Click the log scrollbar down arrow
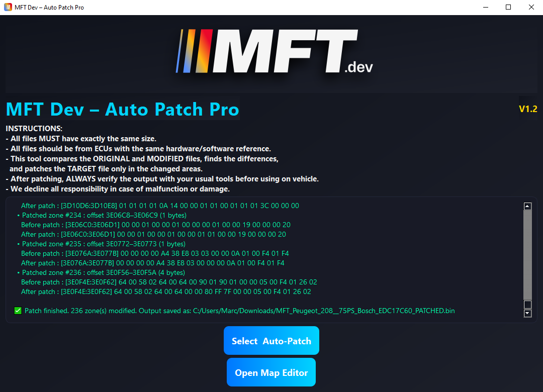This screenshot has width=543, height=392. 527,314
